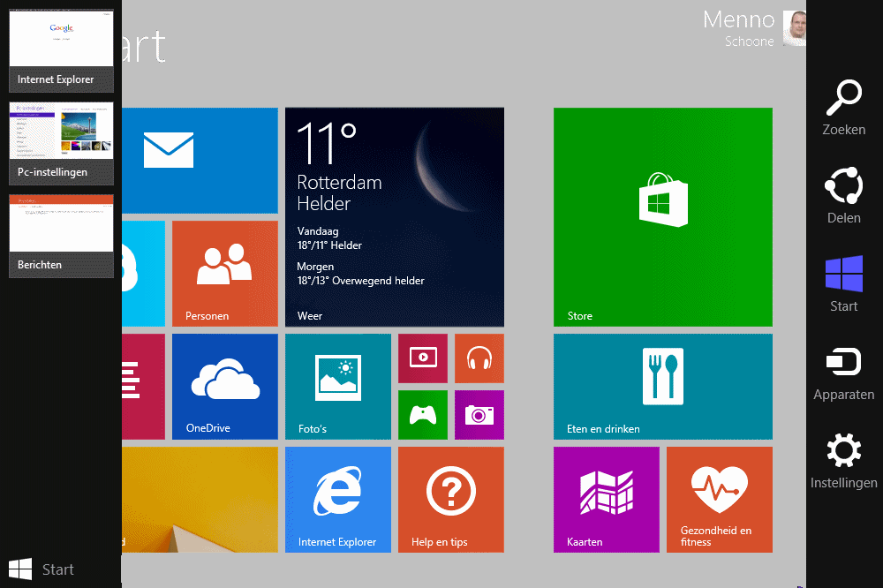Image resolution: width=883 pixels, height=588 pixels.
Task: Open the small Camera tile
Action: click(x=479, y=415)
